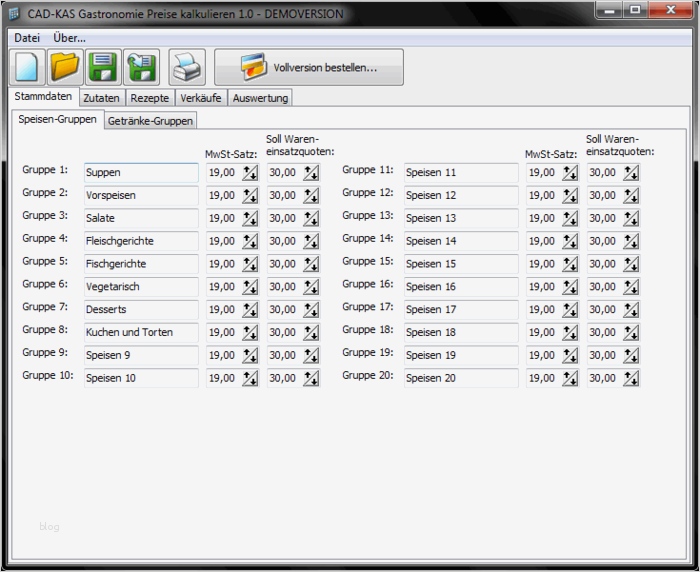
Task: Switch to the Zutaten tab
Action: [101, 98]
